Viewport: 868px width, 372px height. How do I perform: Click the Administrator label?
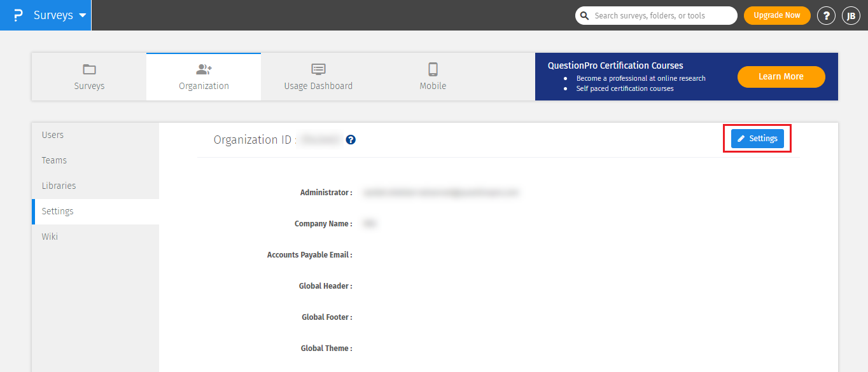pos(326,192)
